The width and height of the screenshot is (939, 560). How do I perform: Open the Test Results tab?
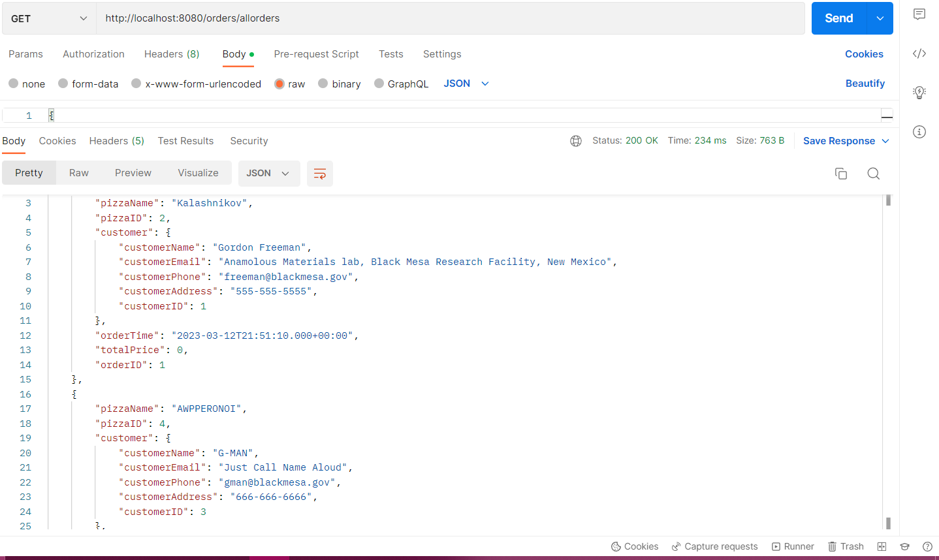(185, 140)
